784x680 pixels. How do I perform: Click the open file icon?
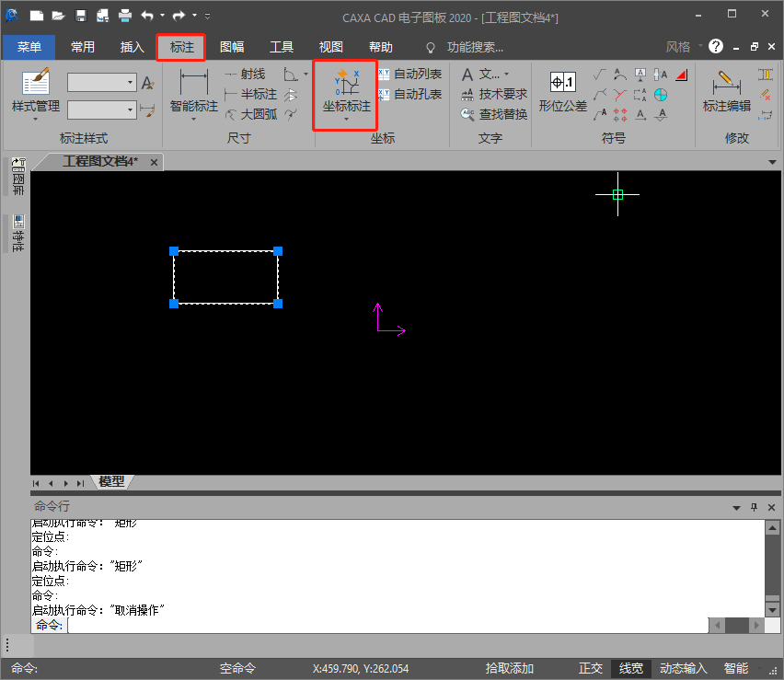click(x=59, y=16)
